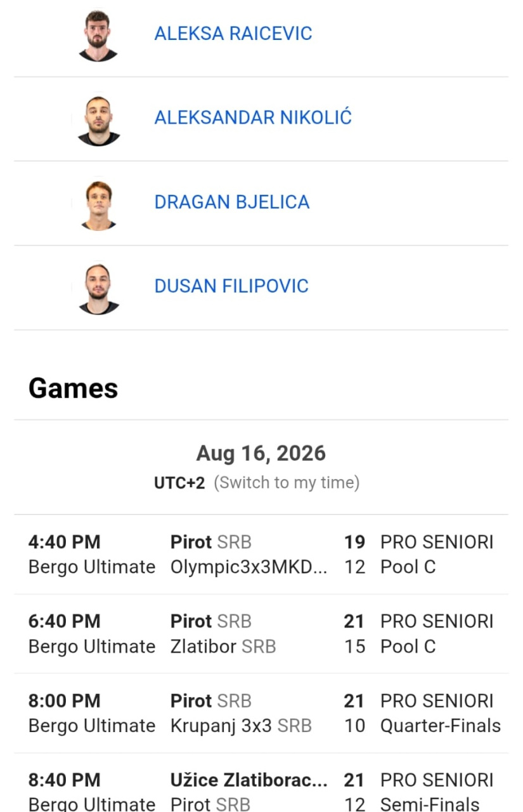This screenshot has width=523, height=812.
Task: Open the ALEKSA RAICEVIC player link
Action: [233, 34]
